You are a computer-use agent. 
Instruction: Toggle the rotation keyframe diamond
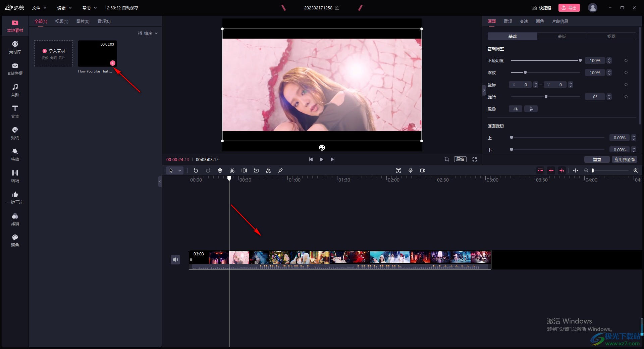pyautogui.click(x=626, y=97)
